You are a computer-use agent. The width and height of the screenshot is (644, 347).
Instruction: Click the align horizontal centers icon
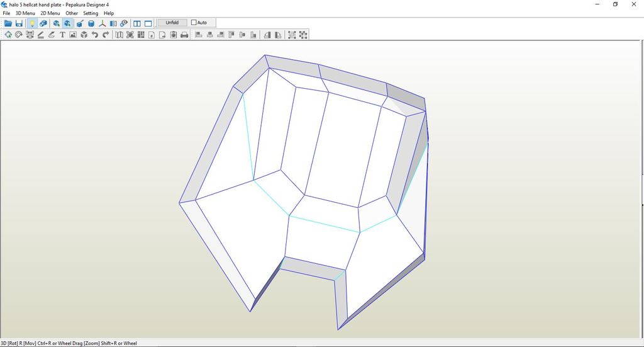(210, 35)
